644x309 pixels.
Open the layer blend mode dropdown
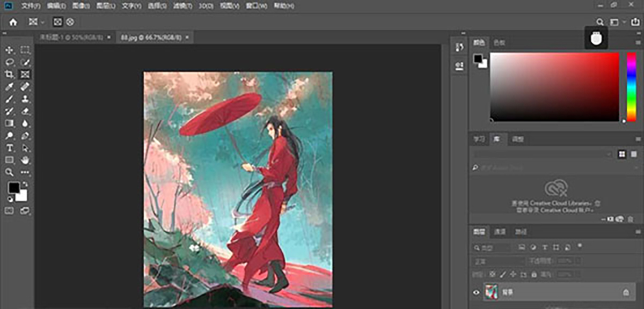click(498, 261)
